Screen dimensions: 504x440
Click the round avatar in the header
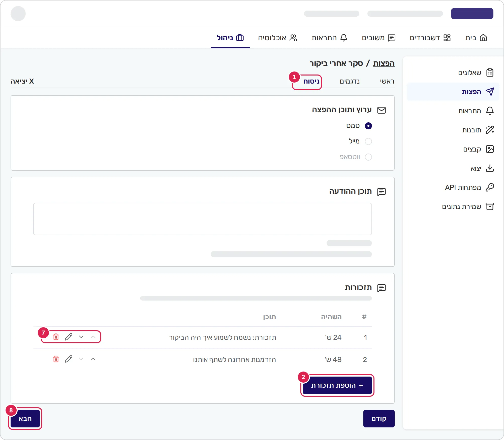[x=18, y=14]
